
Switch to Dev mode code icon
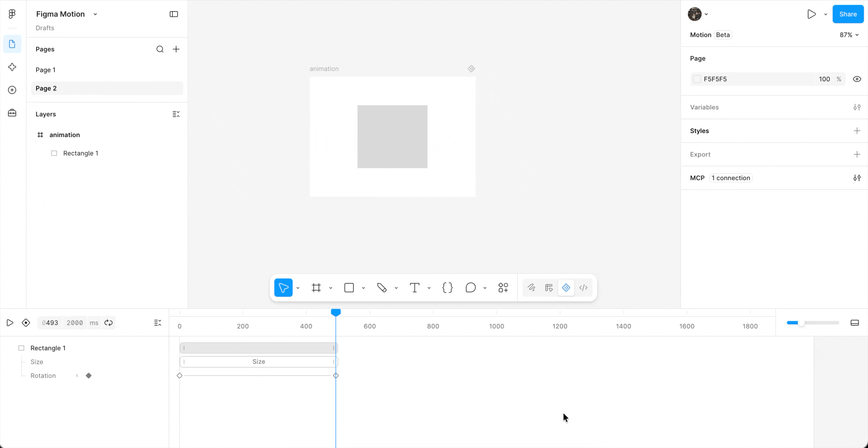[x=584, y=288]
